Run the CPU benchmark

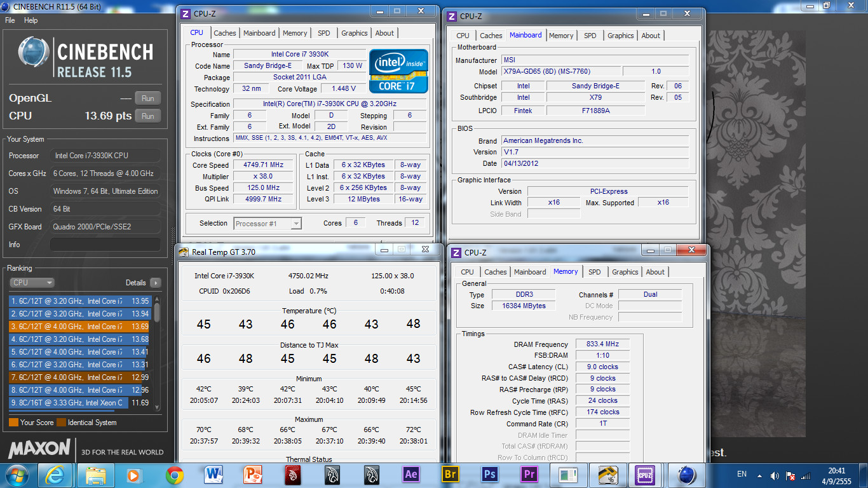click(x=148, y=116)
